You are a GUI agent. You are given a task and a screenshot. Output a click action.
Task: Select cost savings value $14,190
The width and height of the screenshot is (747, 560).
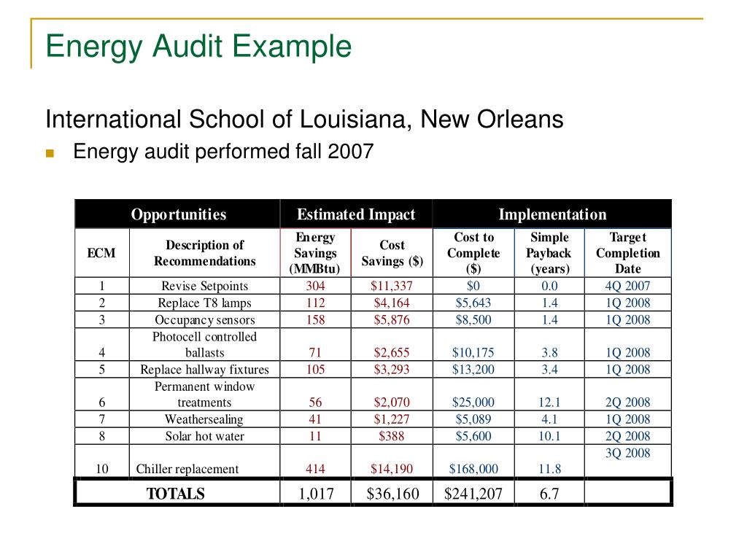392,469
